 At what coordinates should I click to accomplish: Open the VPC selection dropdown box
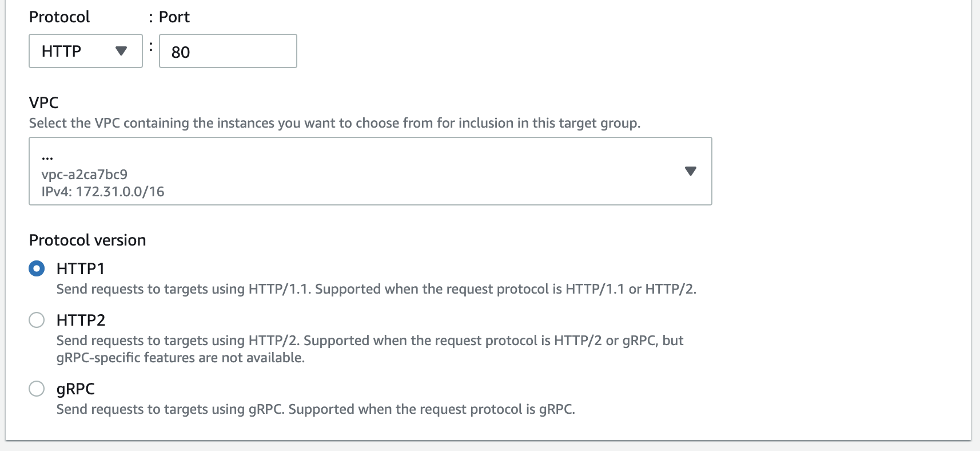[370, 171]
